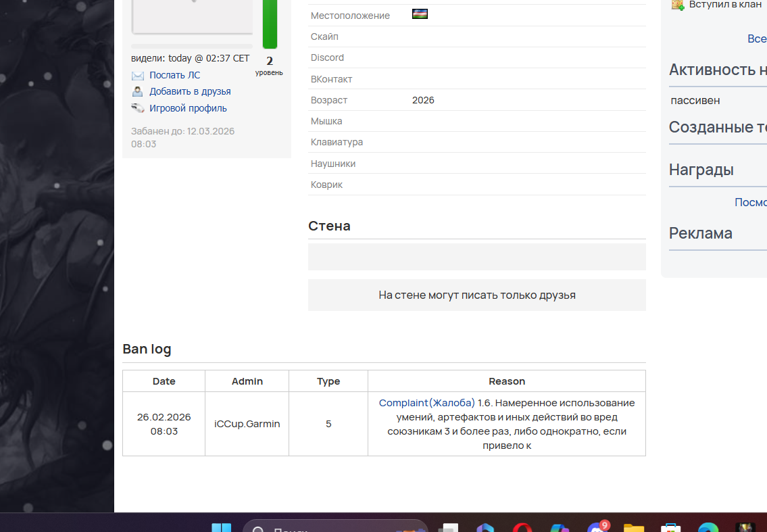Click the Скайп field label
Viewport: 767px width, 532px height.
[324, 37]
